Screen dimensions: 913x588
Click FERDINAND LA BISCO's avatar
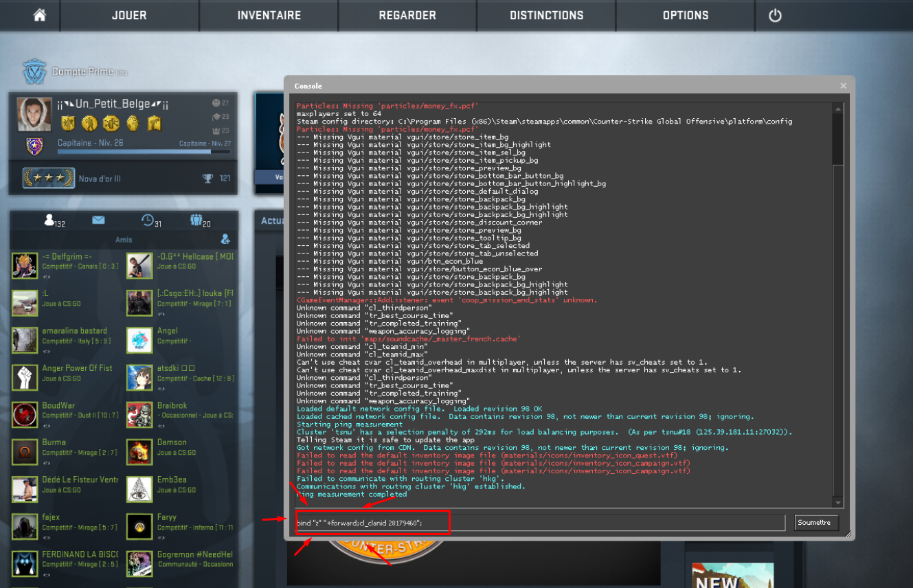coord(25,563)
